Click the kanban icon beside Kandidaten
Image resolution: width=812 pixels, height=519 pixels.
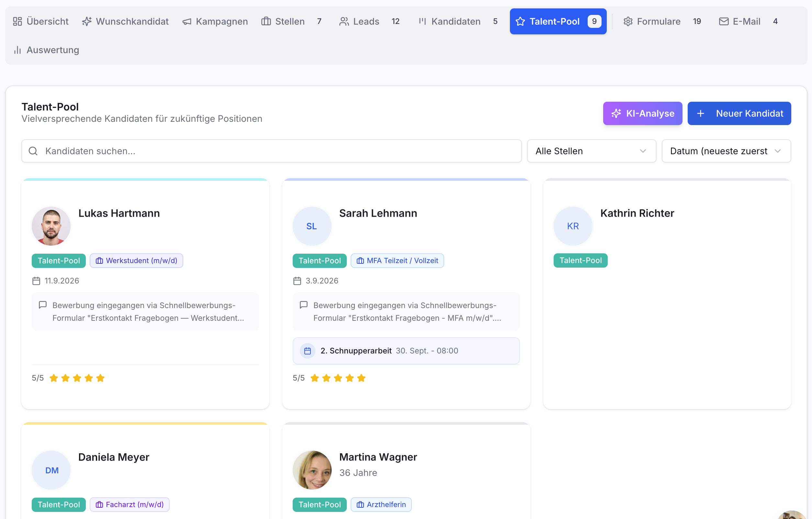[x=423, y=21]
